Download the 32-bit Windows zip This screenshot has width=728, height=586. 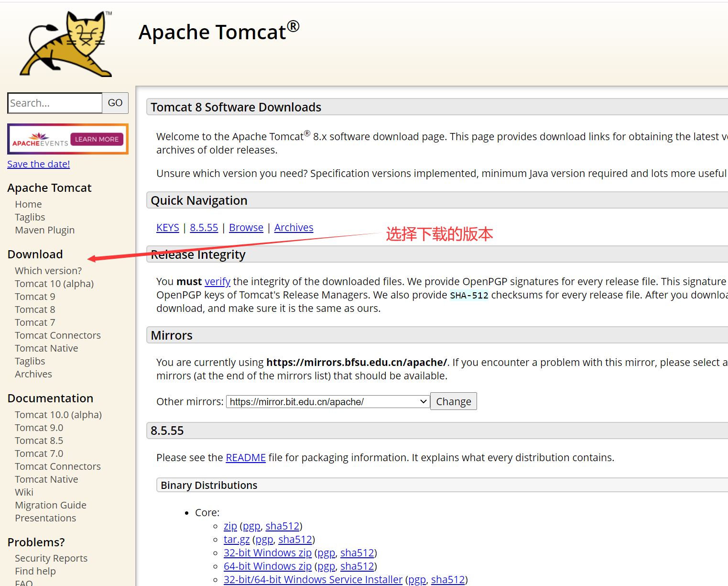[268, 553]
